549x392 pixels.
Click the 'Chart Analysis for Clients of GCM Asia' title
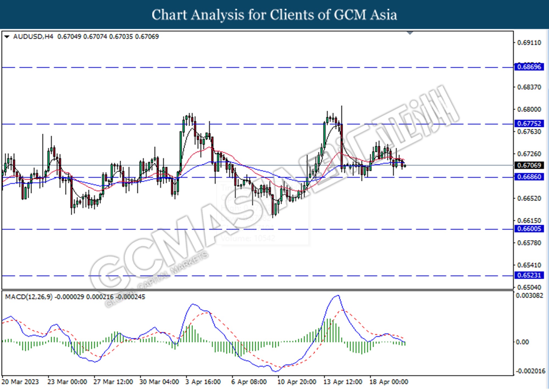coord(274,15)
